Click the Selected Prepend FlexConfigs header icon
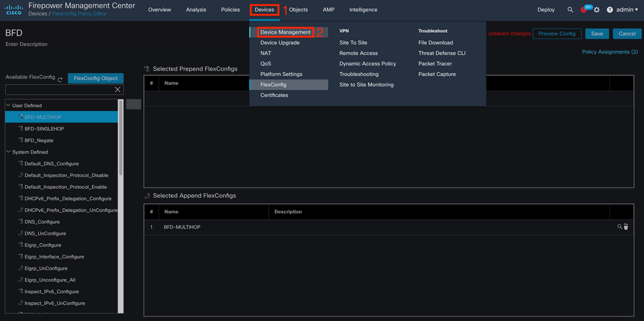This screenshot has width=644, height=321. pyautogui.click(x=146, y=69)
